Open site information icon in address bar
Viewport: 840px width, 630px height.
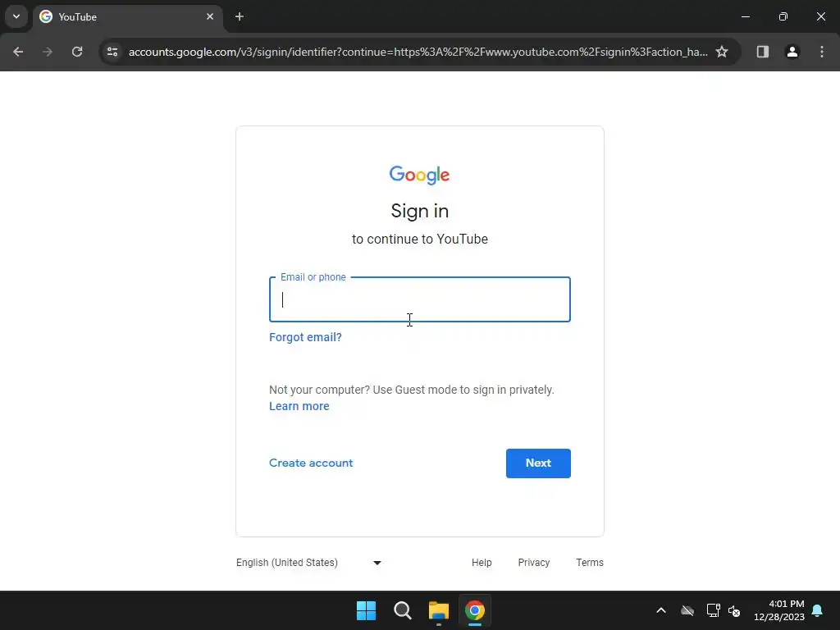[112, 52]
